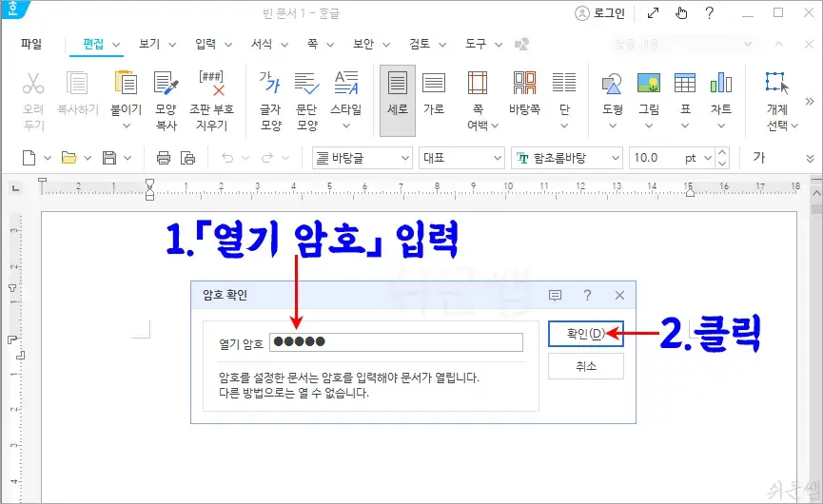Open the 서식 menu
The image size is (823, 504).
(262, 44)
